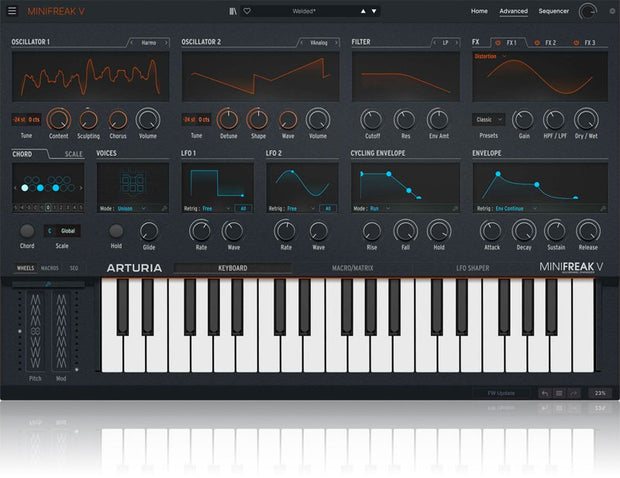Open LFO 1 Retrig Free dropdown

216,208
